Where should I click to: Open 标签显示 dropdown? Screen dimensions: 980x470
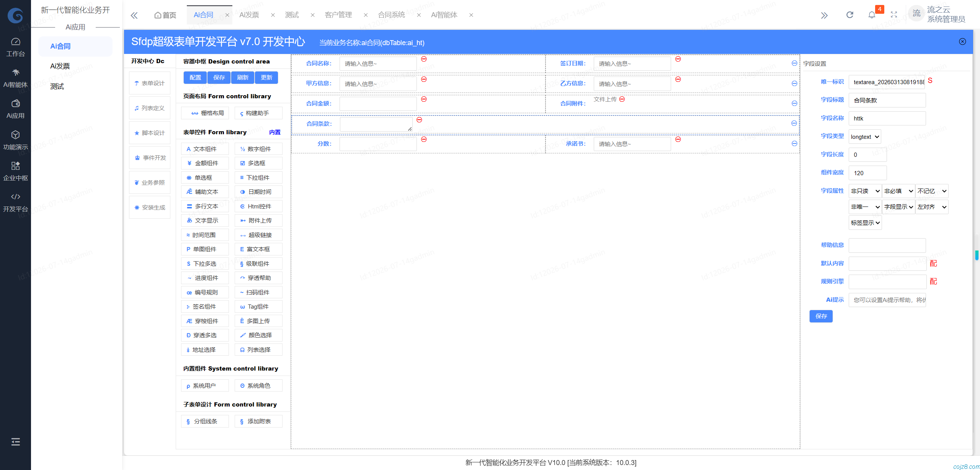coord(865,223)
